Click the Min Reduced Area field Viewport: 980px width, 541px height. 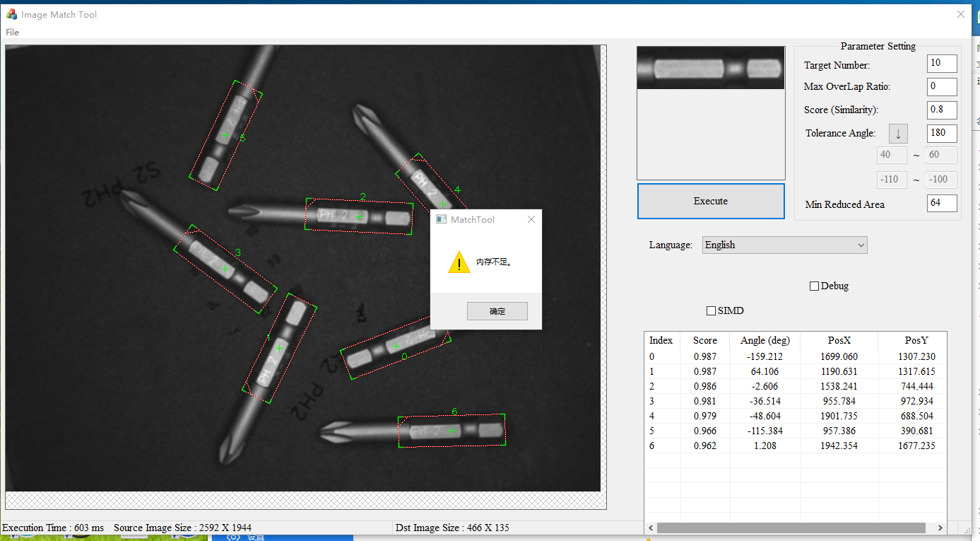(x=942, y=204)
